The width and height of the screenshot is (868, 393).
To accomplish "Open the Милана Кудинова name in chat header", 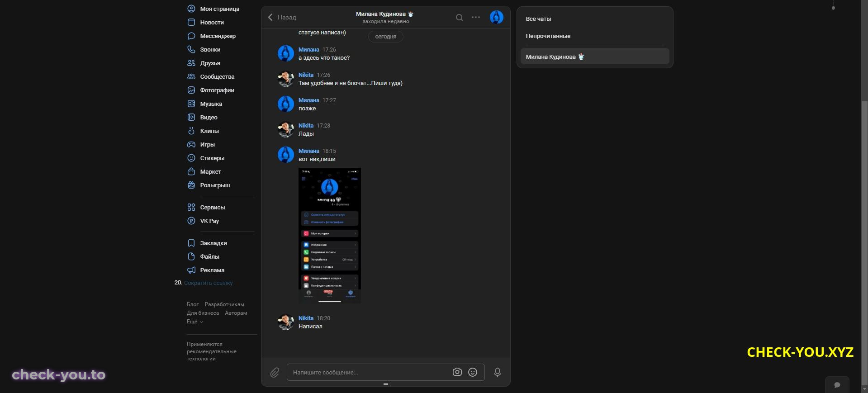I will (381, 14).
